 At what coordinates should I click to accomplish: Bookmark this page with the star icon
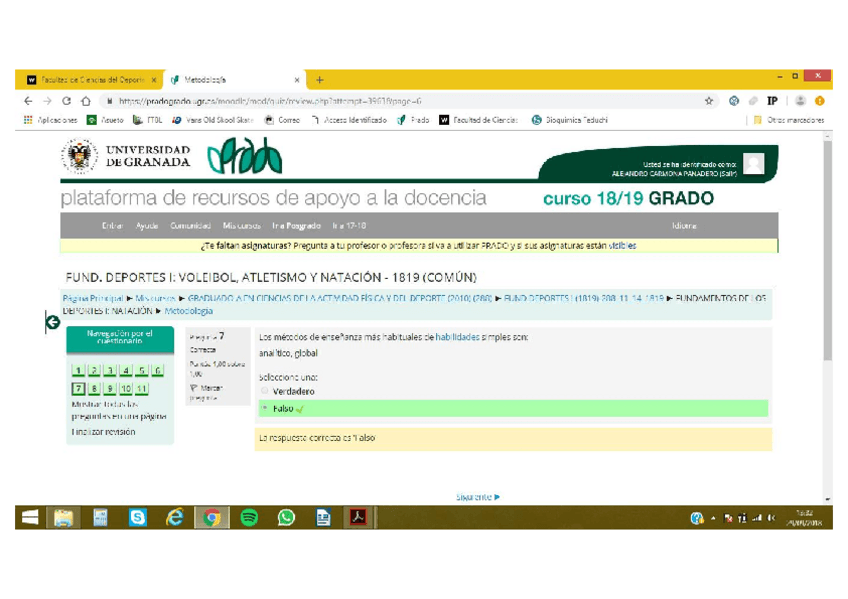(x=710, y=101)
